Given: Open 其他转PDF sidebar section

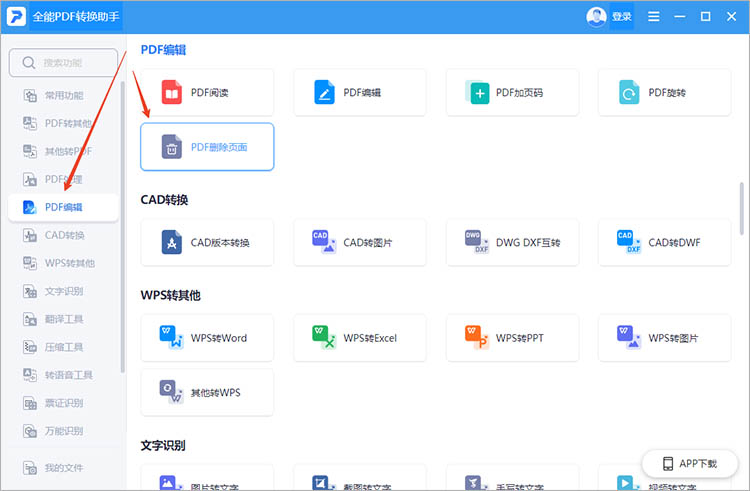Looking at the screenshot, I should coord(63,152).
